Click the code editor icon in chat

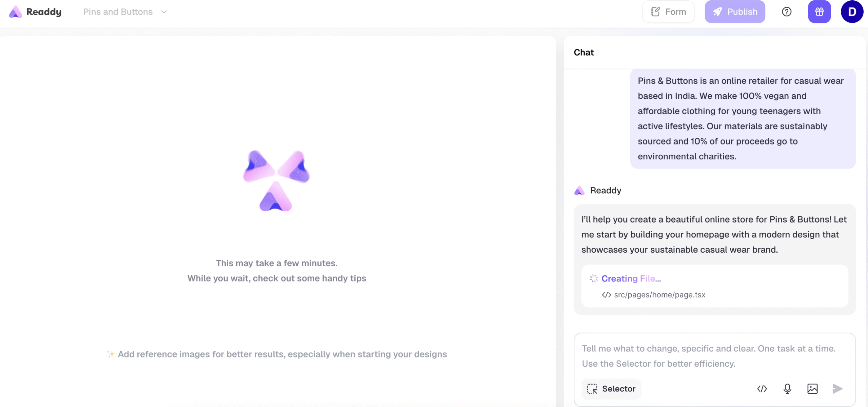pyautogui.click(x=762, y=389)
